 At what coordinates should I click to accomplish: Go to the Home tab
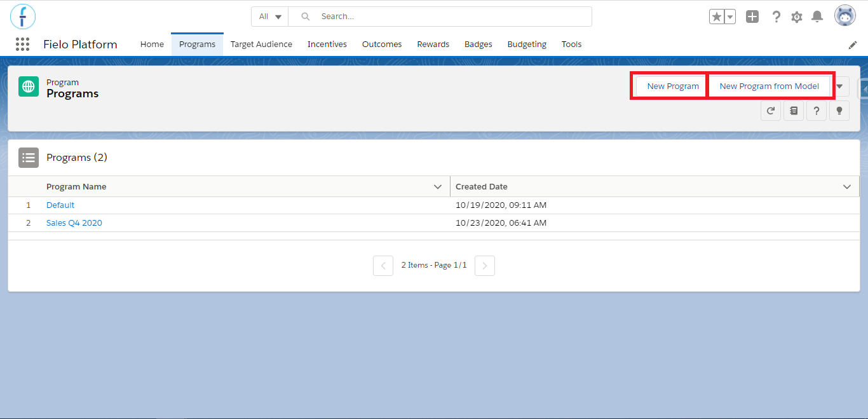[x=152, y=45]
